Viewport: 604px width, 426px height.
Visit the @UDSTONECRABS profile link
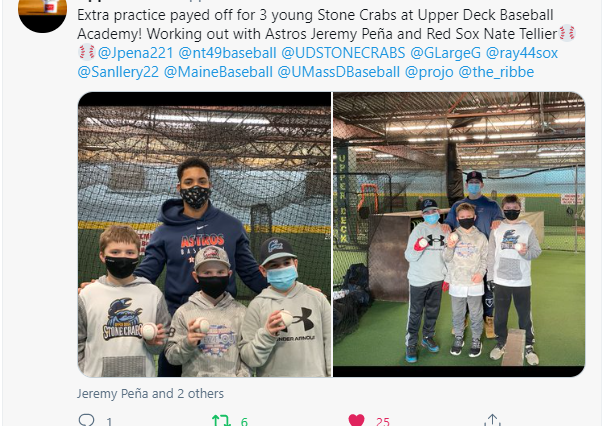point(343,53)
